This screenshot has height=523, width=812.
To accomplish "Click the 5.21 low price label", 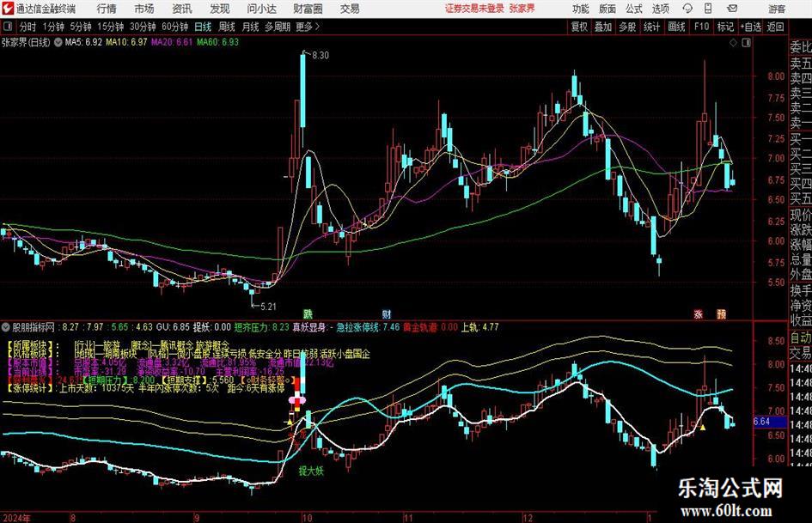I will (x=268, y=307).
